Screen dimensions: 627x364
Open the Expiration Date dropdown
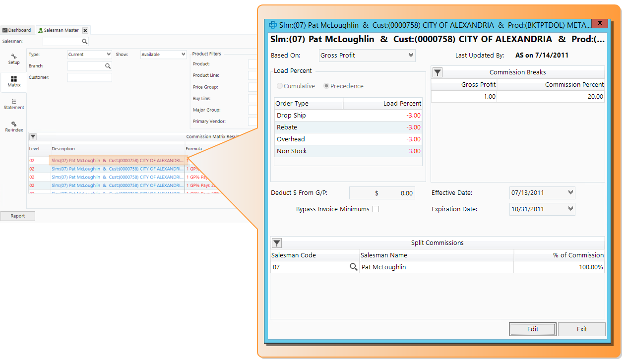click(x=570, y=209)
